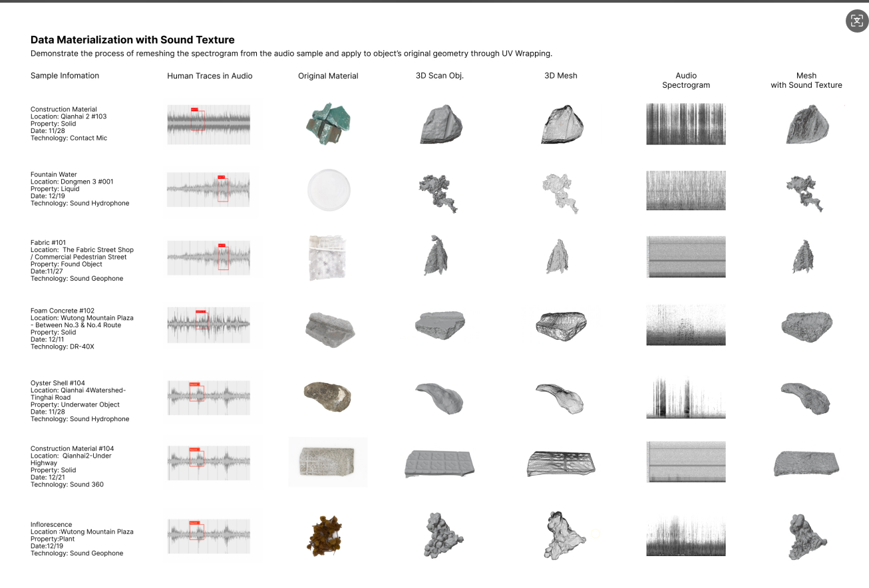The height and width of the screenshot is (588, 869).
Task: Open the Fountain Water audio spectrogram
Action: tap(686, 191)
